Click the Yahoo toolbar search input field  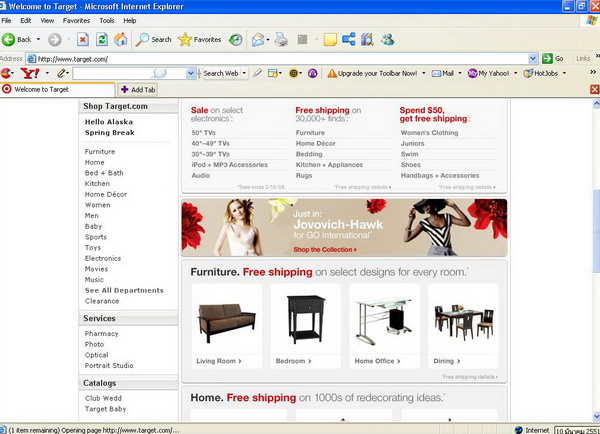click(x=129, y=73)
